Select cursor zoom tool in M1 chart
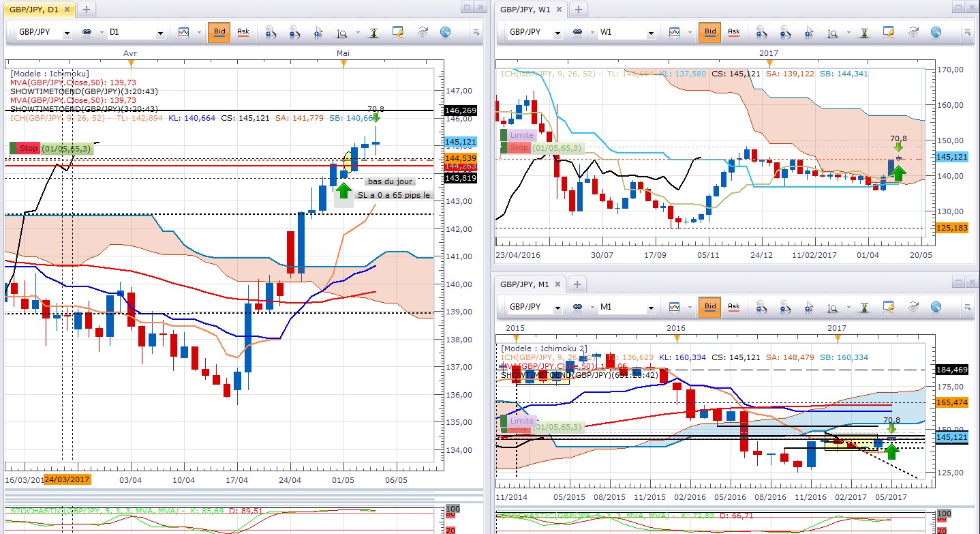This screenshot has width=980, height=534. (x=808, y=308)
